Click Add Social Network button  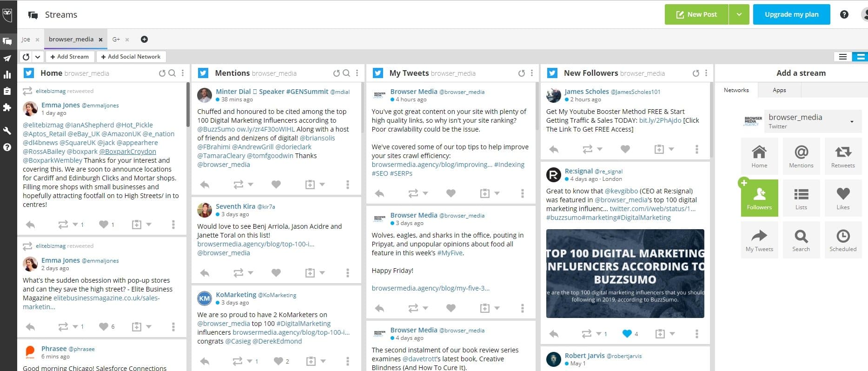(x=131, y=57)
